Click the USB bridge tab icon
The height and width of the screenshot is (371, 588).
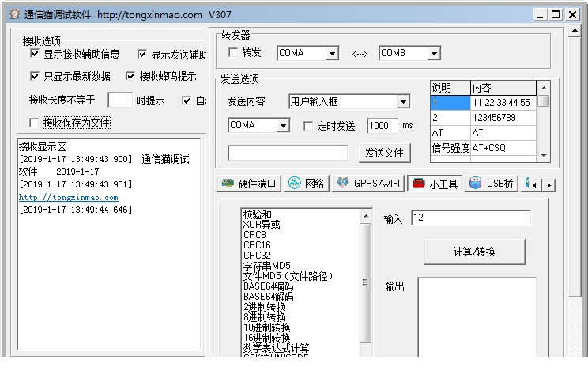(x=476, y=184)
